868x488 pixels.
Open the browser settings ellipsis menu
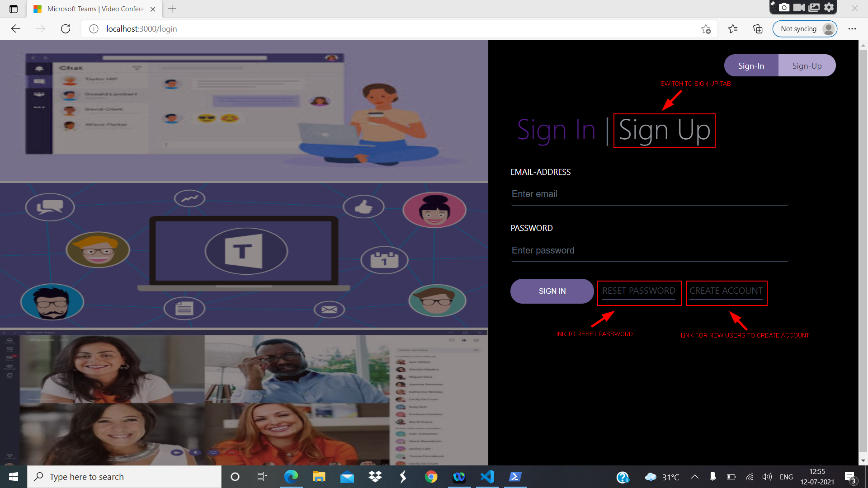(852, 29)
